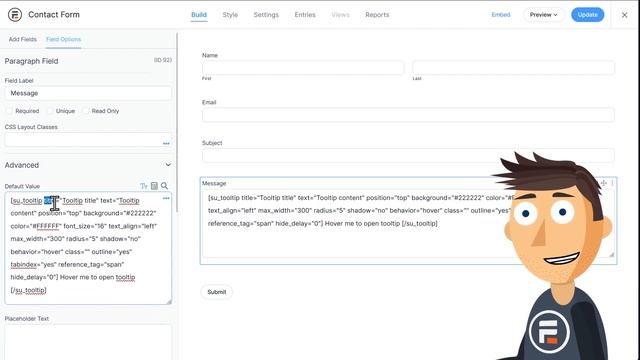
Task: Open the Entries tab
Action: tap(305, 15)
